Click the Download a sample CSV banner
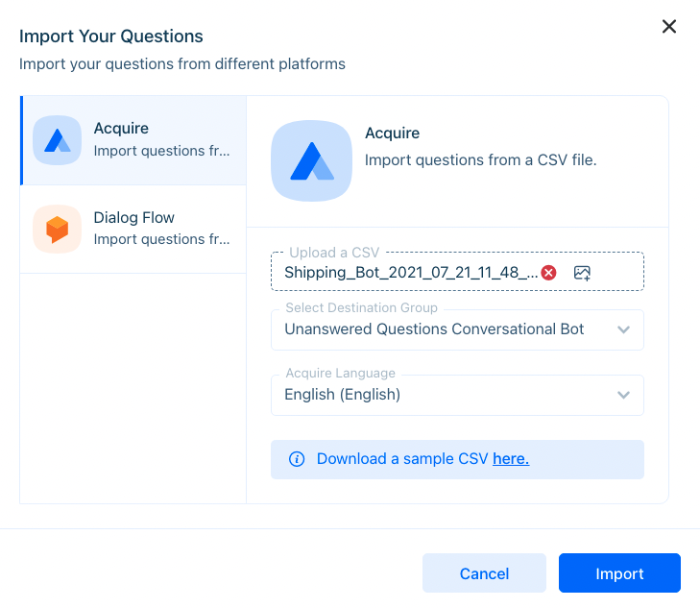The image size is (700, 608). tap(457, 459)
